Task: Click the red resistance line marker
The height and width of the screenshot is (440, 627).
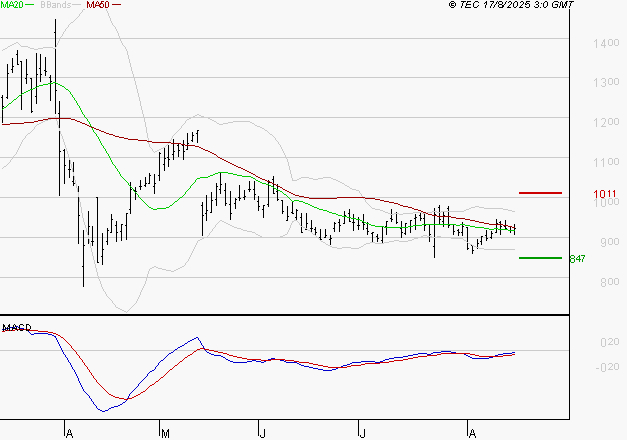Action: pos(540,192)
